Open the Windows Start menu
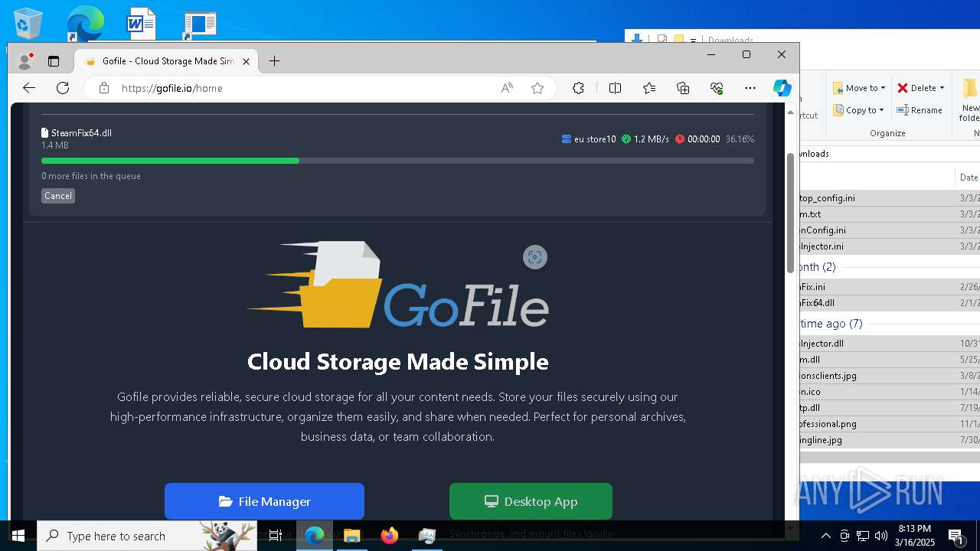This screenshot has height=551, width=980. pos(18,536)
